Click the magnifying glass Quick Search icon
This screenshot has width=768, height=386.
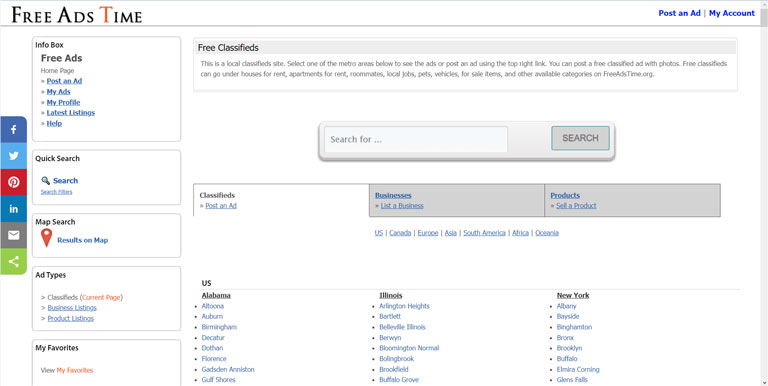46,181
